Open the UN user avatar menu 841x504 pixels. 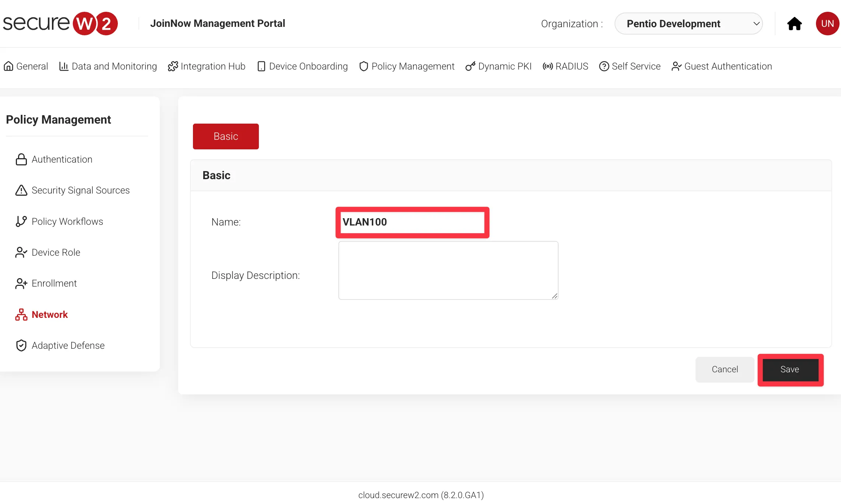827,24
